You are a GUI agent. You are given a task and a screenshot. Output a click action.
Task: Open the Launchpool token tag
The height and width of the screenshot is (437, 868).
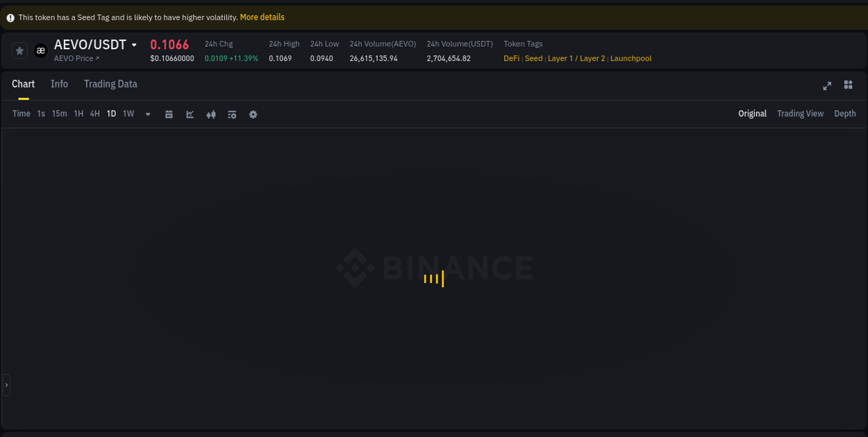(x=631, y=58)
